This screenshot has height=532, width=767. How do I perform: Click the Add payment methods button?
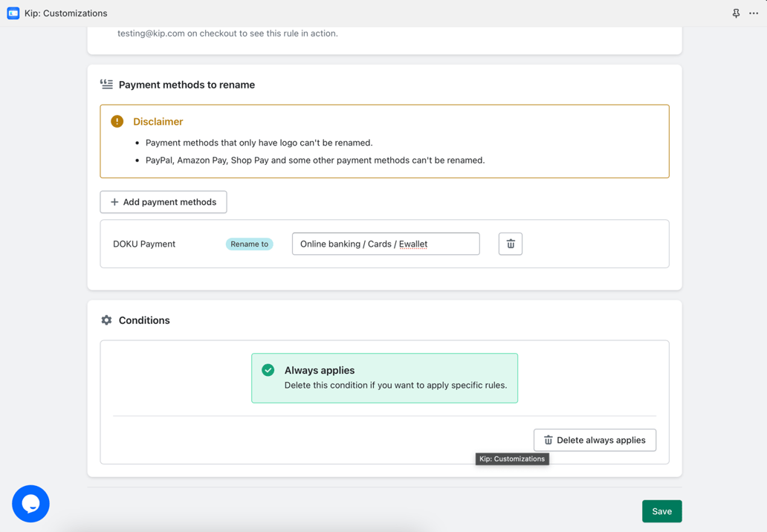[163, 201]
